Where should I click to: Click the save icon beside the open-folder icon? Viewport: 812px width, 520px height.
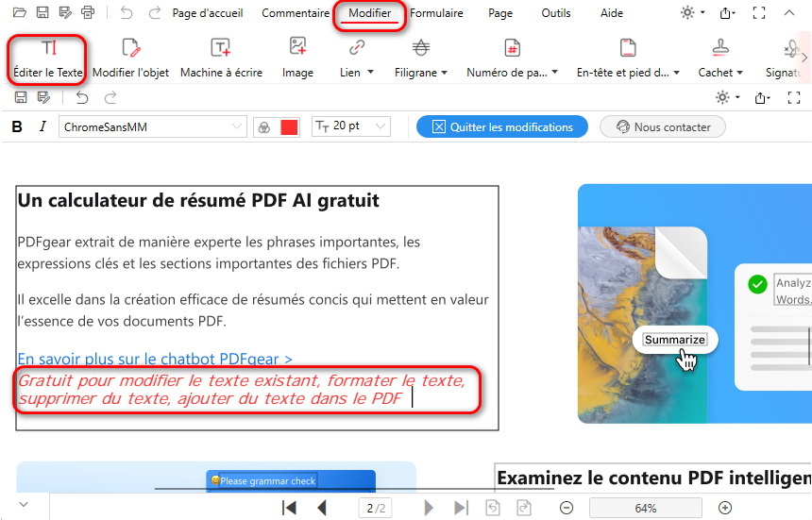[42, 12]
